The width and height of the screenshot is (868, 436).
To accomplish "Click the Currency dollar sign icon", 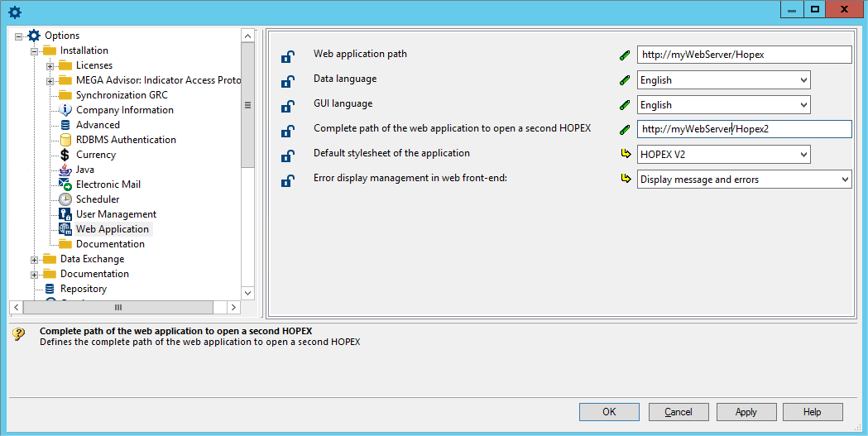I will pyautogui.click(x=65, y=155).
